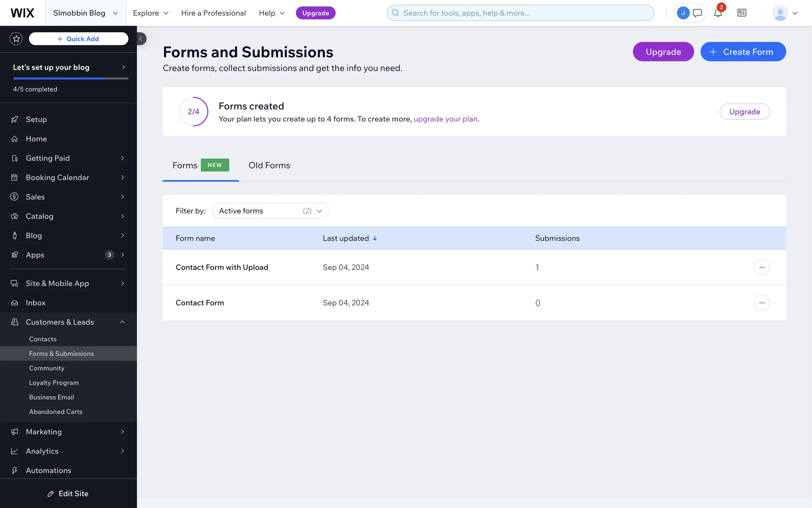Open Contacts in the sidebar
This screenshot has height=508, width=812.
click(x=43, y=339)
